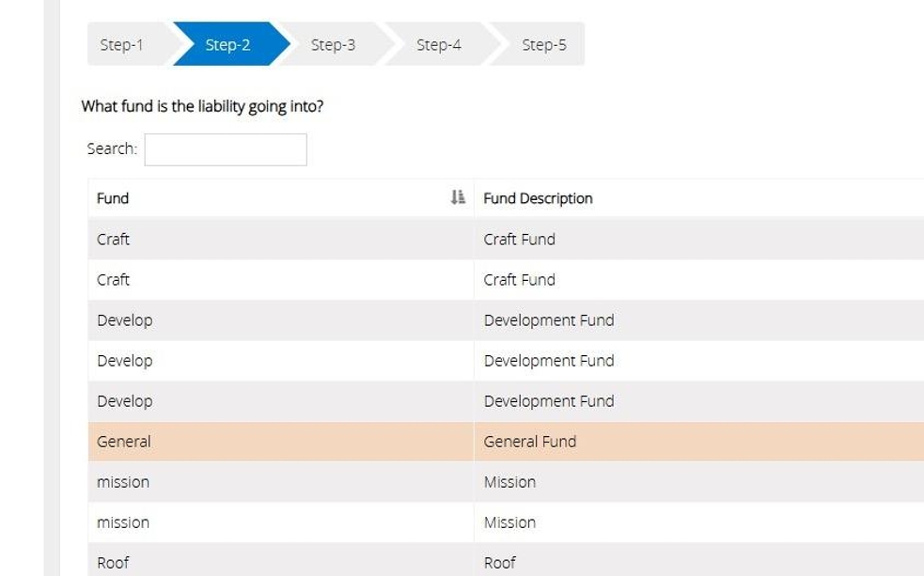Sort the Fund column using sort icon
This screenshot has width=924, height=576.
(x=458, y=197)
